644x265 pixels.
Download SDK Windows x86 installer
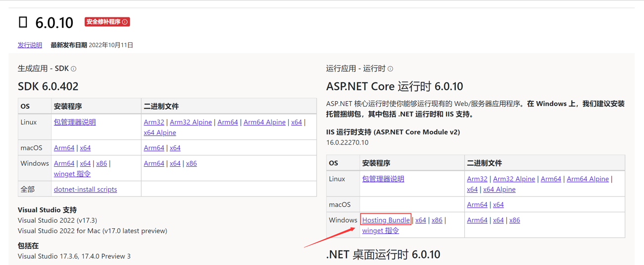[102, 163]
